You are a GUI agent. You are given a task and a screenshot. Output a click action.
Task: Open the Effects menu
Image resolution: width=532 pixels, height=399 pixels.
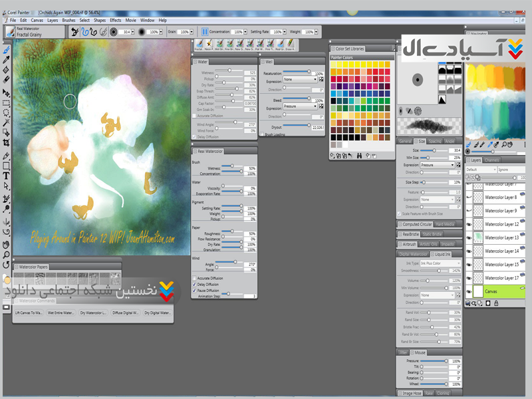point(116,21)
